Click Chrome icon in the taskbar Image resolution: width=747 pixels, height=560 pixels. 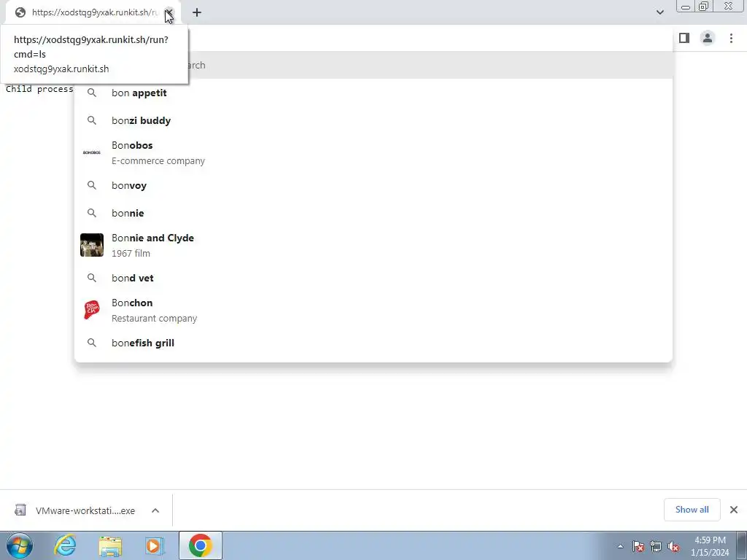[x=201, y=545]
